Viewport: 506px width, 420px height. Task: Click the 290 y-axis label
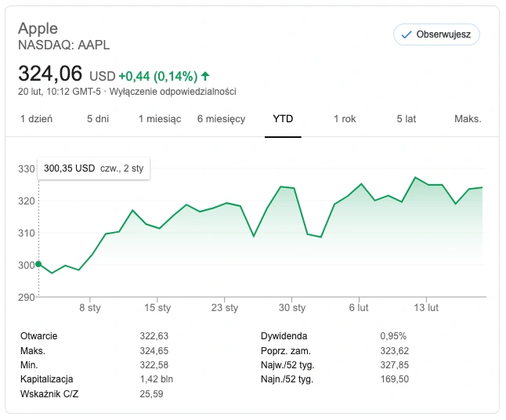[x=27, y=297]
